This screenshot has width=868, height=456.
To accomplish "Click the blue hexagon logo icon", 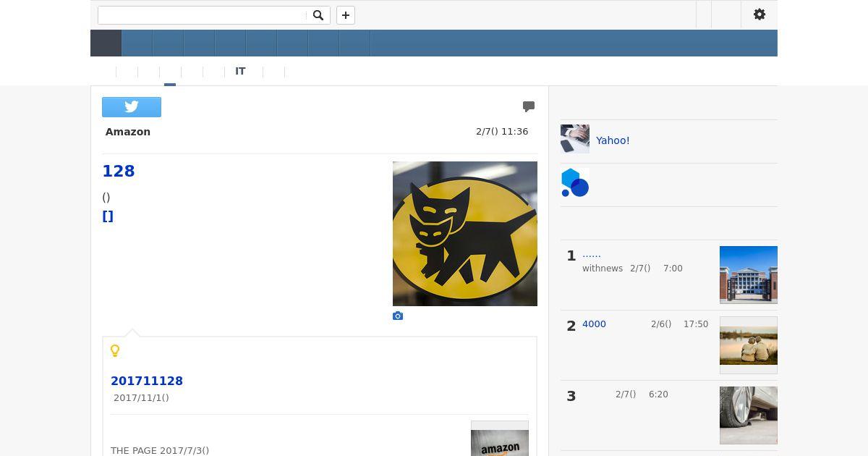I will (575, 183).
